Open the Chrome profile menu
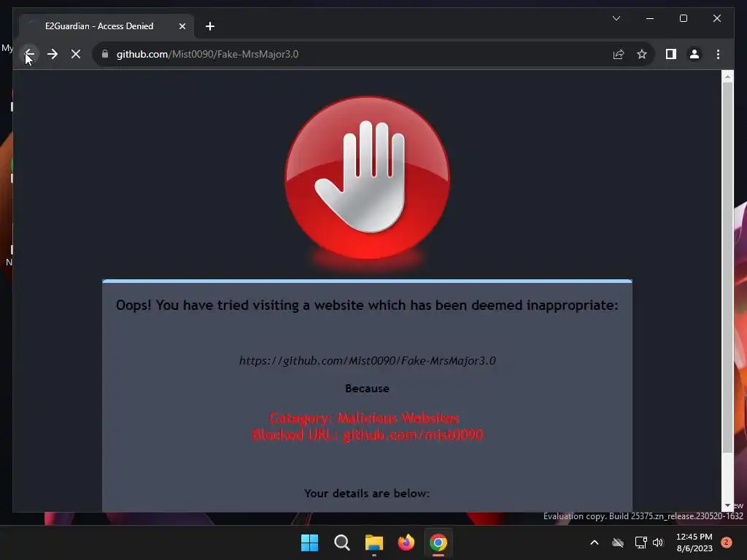 click(x=694, y=54)
